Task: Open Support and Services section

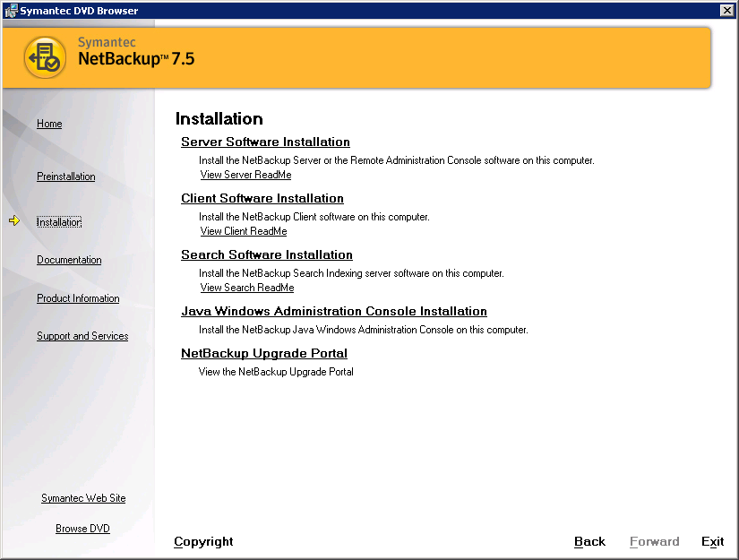Action: point(82,336)
